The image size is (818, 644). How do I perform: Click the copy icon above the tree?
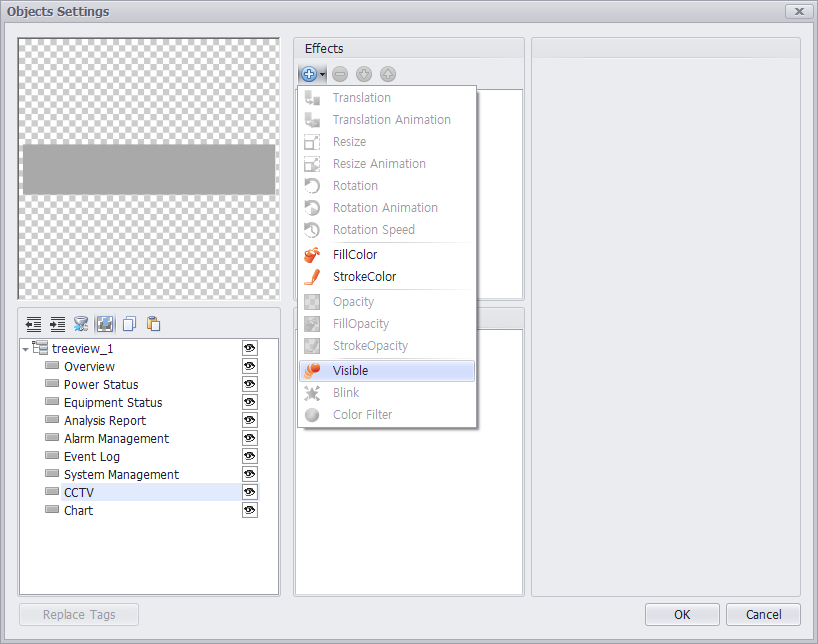(129, 324)
